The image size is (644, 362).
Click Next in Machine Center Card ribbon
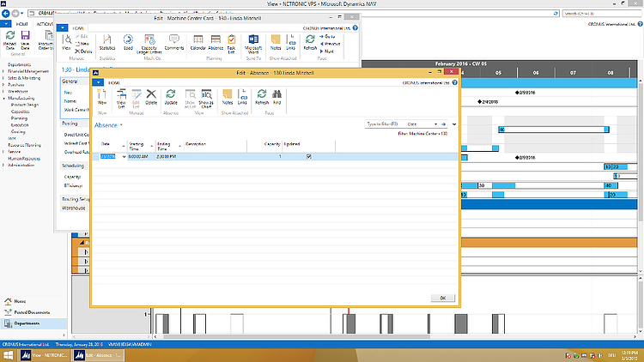(326, 51)
